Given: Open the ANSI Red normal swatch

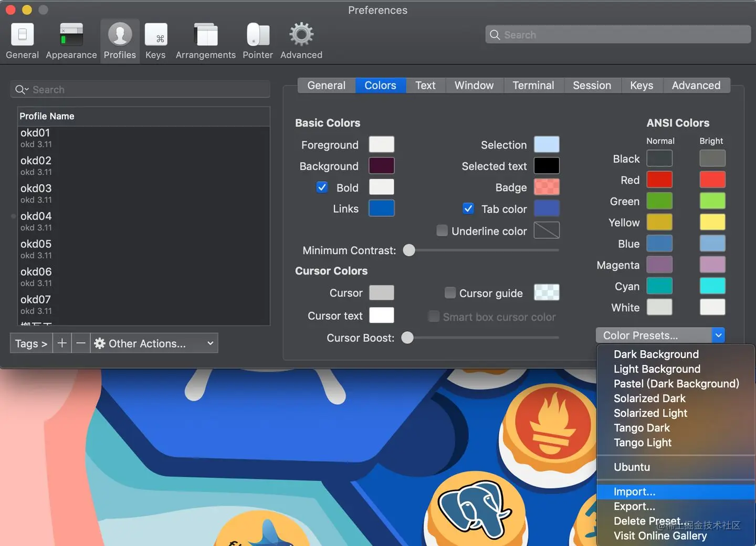Looking at the screenshot, I should coord(659,180).
